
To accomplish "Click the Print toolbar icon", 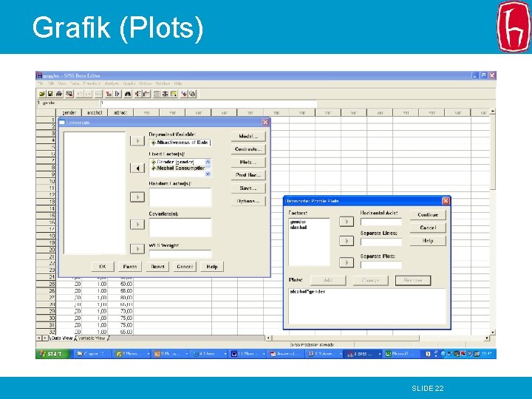I will coord(59,94).
